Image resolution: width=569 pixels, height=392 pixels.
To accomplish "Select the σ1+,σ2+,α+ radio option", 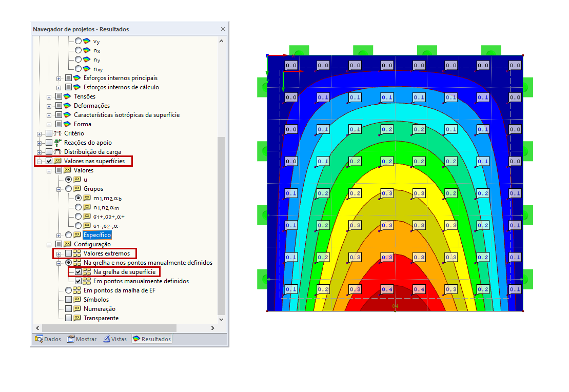I will click(79, 217).
